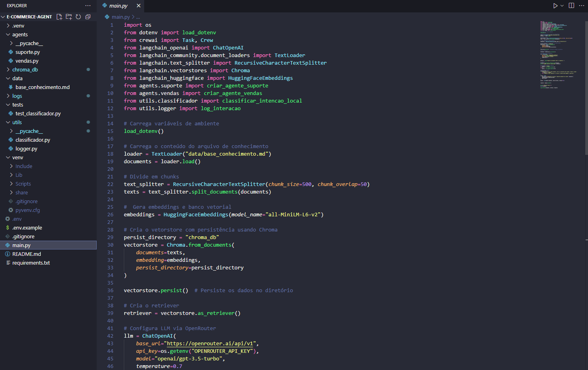This screenshot has height=370, width=588.
Task: Click the New File icon in Explorer
Action: coord(59,17)
